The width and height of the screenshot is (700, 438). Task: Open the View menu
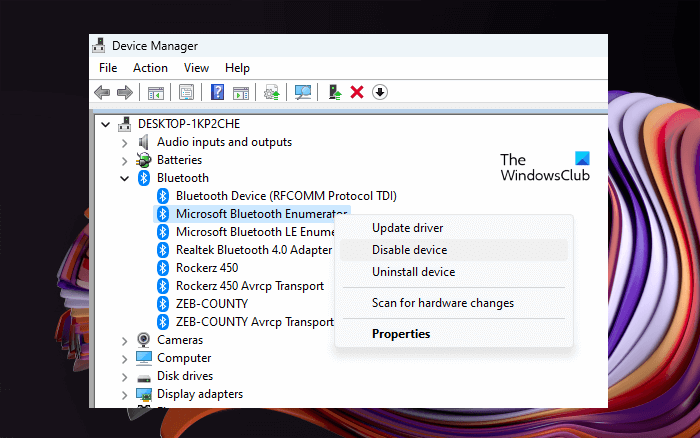click(x=196, y=68)
